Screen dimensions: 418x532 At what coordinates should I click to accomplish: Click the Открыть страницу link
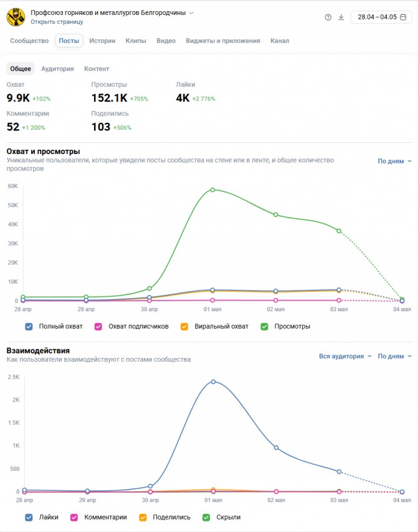[57, 22]
